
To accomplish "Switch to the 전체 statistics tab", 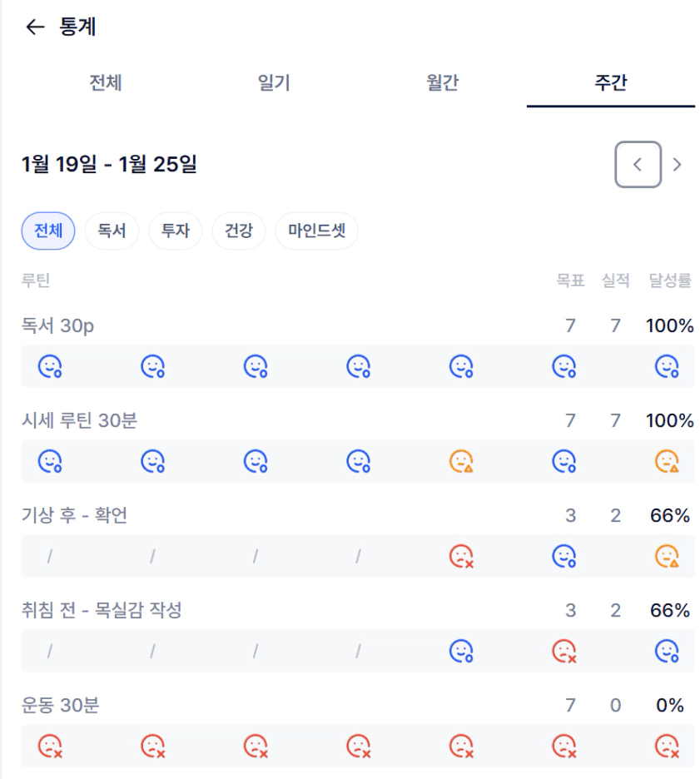I will (x=106, y=83).
